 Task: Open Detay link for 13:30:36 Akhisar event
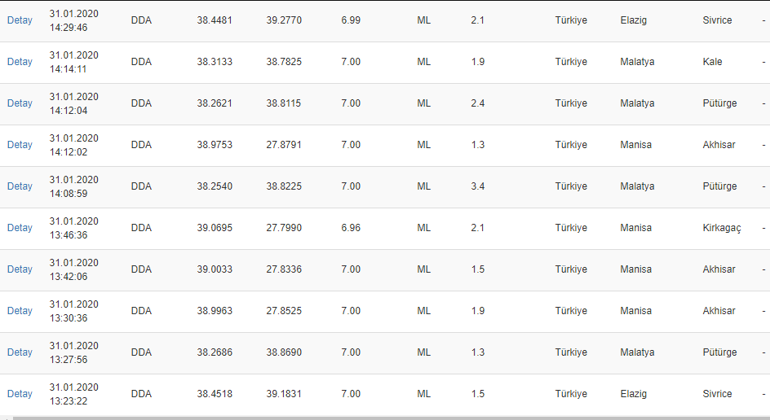click(20, 311)
